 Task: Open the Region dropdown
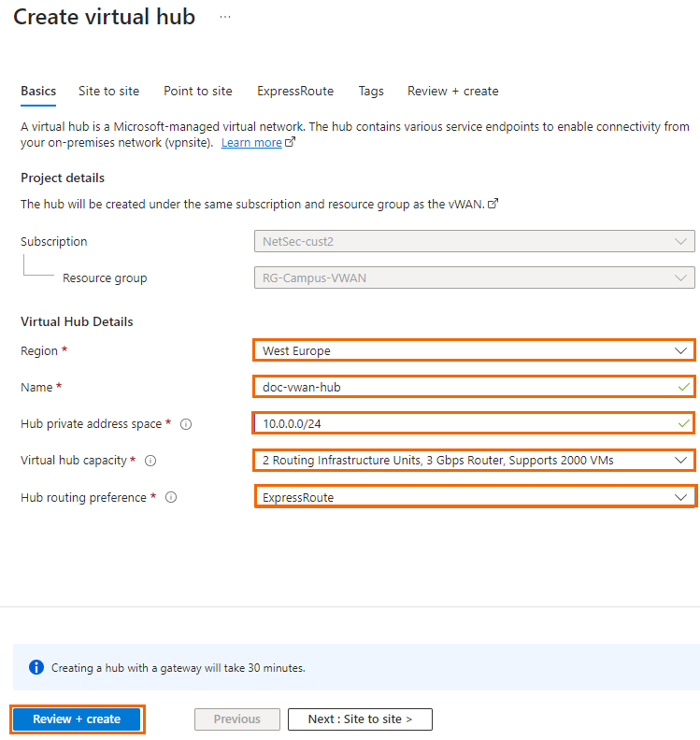473,350
